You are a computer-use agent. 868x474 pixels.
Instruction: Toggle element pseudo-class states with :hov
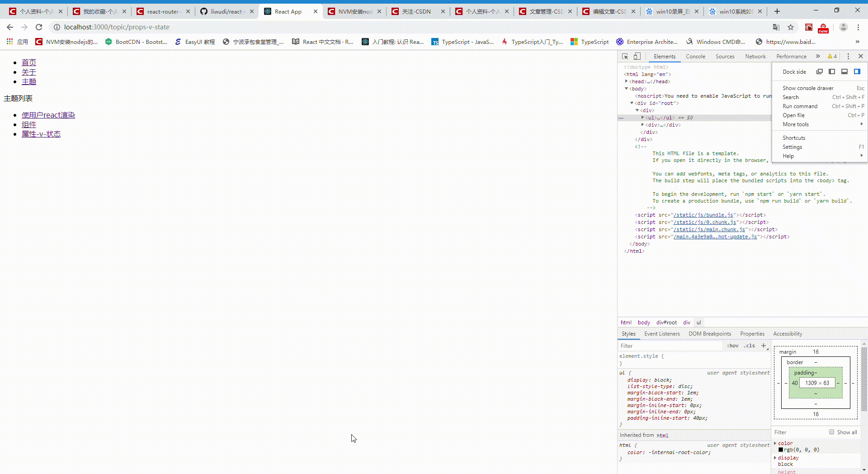click(x=732, y=346)
